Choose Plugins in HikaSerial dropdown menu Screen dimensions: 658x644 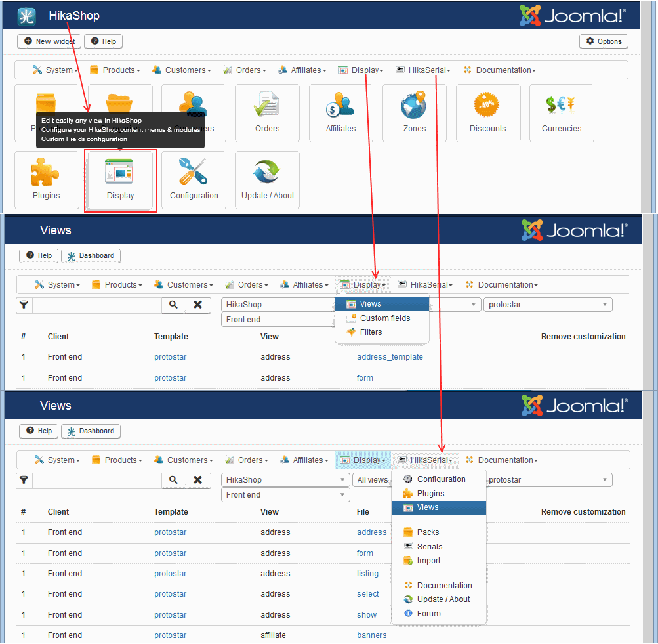[438, 494]
